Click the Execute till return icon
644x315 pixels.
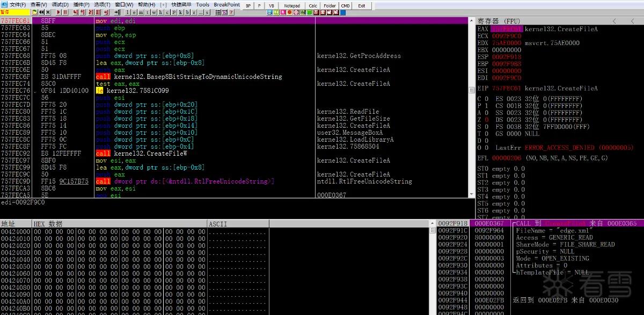coord(106,12)
